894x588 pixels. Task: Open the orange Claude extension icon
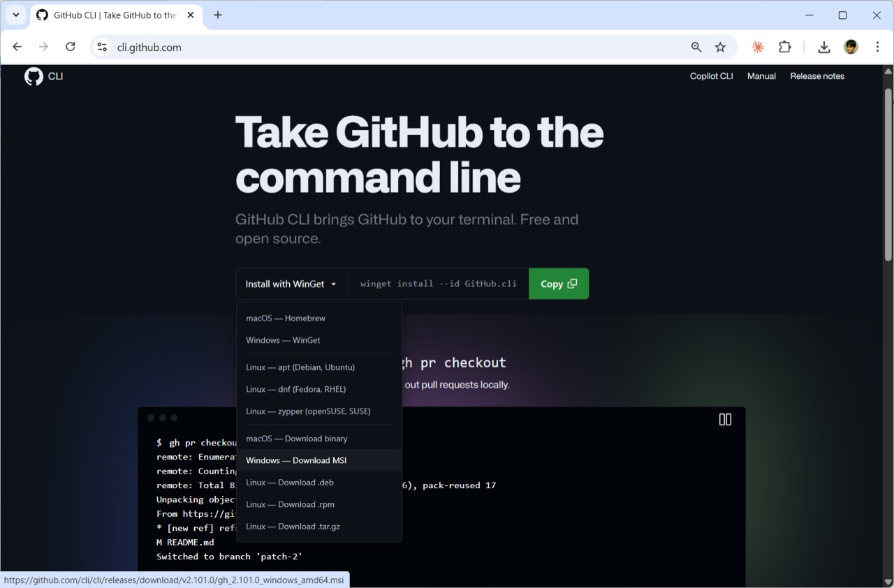pos(757,47)
